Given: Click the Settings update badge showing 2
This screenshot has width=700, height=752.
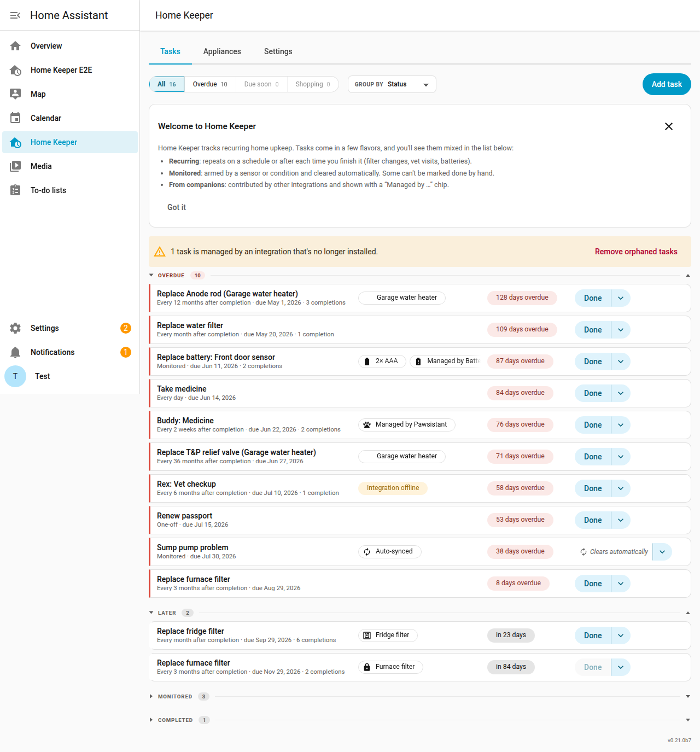Looking at the screenshot, I should click(126, 328).
